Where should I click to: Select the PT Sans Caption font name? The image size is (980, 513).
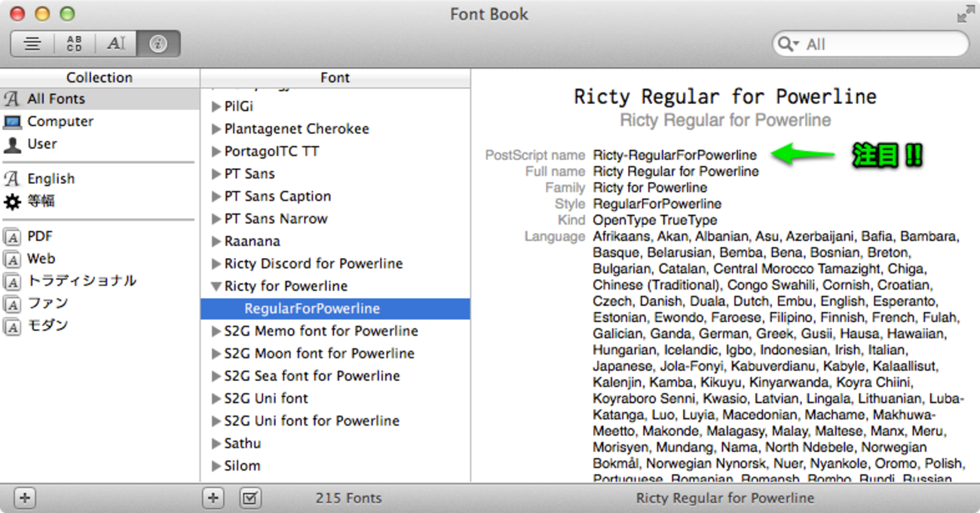[x=277, y=196]
